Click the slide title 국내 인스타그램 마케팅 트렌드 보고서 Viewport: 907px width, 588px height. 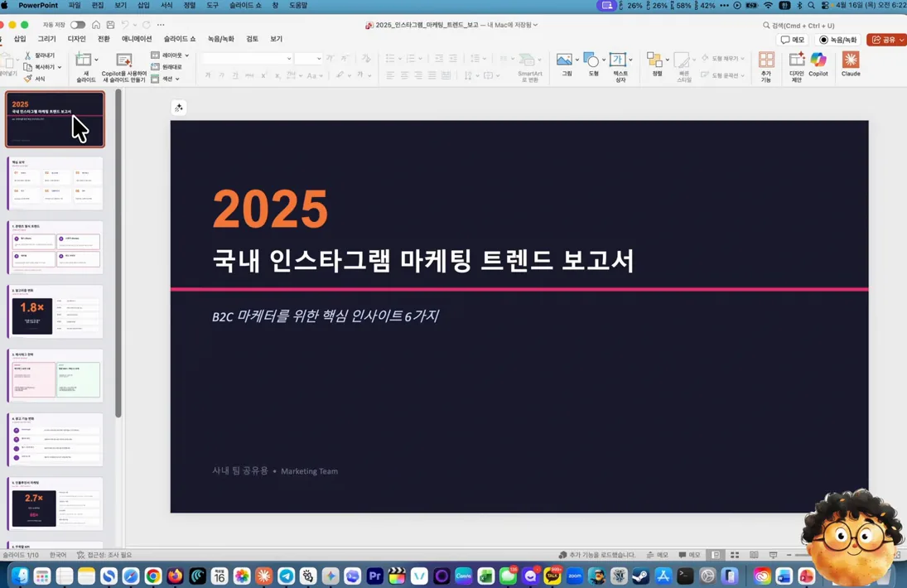tap(422, 260)
